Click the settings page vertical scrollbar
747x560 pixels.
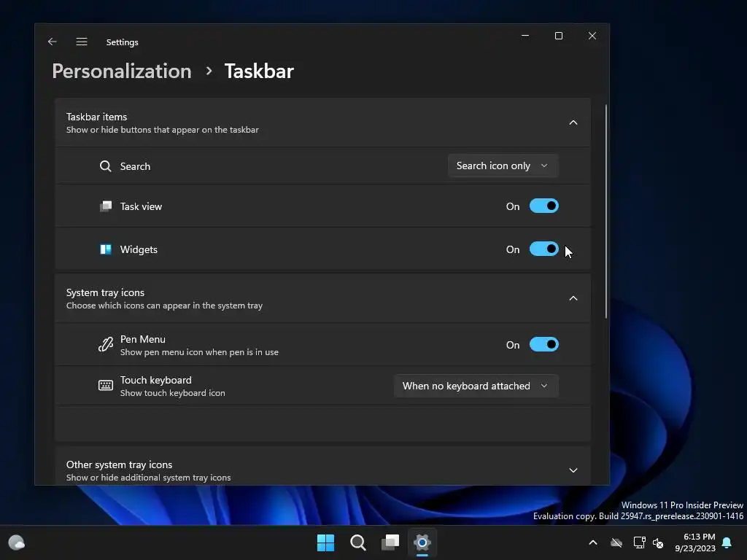point(606,211)
